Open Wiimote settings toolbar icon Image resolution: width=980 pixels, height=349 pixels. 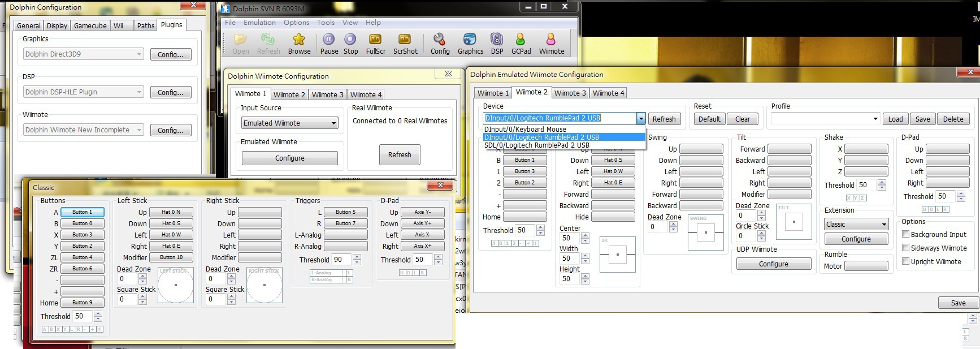pyautogui.click(x=551, y=44)
